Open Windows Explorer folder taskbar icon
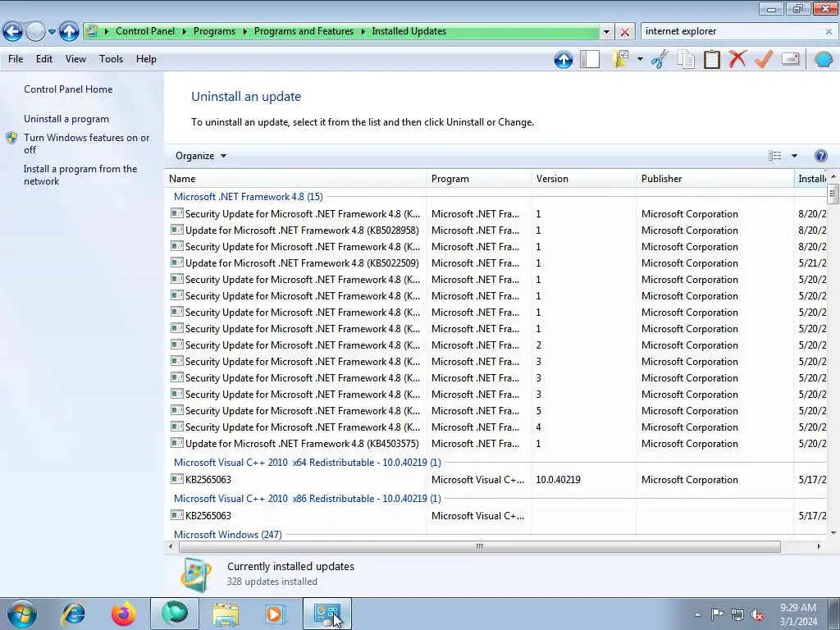 pyautogui.click(x=226, y=614)
